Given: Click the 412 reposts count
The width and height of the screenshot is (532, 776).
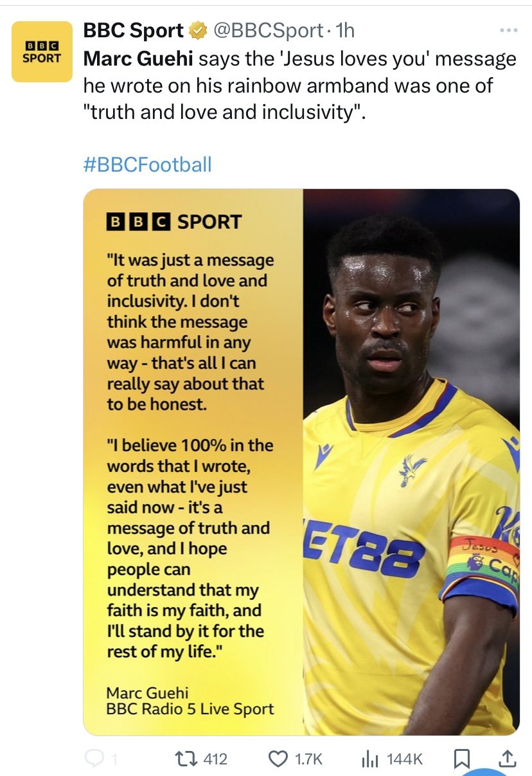Looking at the screenshot, I should click(215, 759).
